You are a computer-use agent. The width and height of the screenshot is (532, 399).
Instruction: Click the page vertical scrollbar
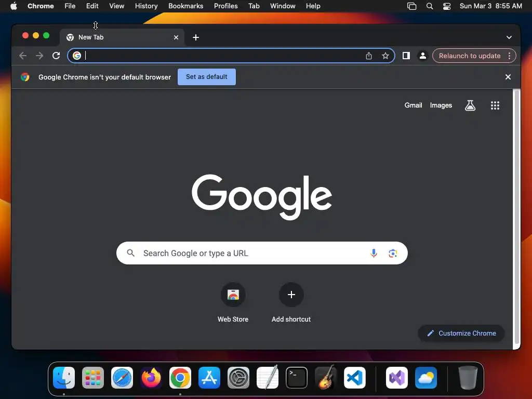click(517, 217)
